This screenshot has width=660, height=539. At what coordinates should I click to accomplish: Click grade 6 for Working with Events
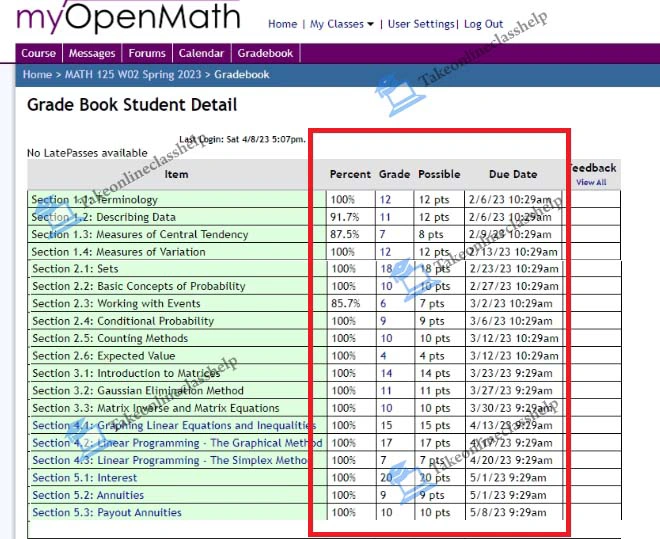tap(382, 304)
